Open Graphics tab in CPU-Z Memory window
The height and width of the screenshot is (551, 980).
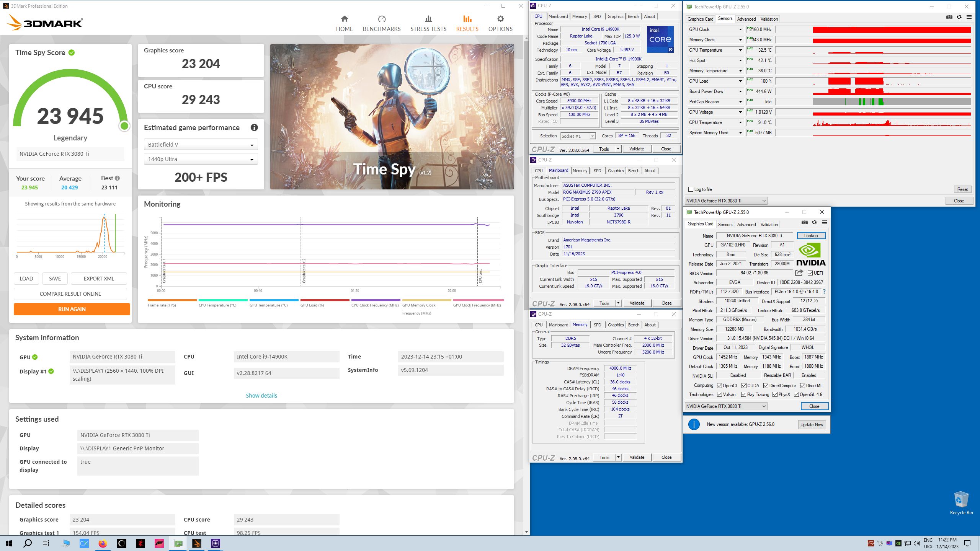616,325
